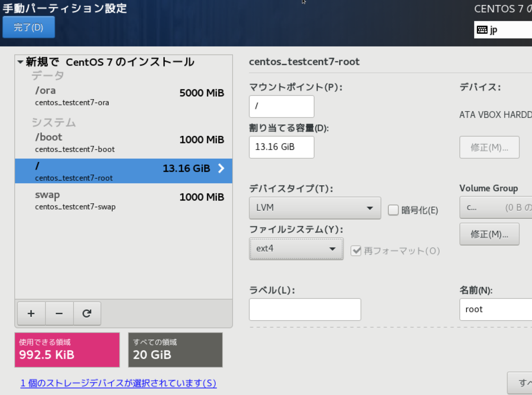The height and width of the screenshot is (395, 532).
Task: Click the 手動パーティション設定 title
Action: click(x=65, y=8)
